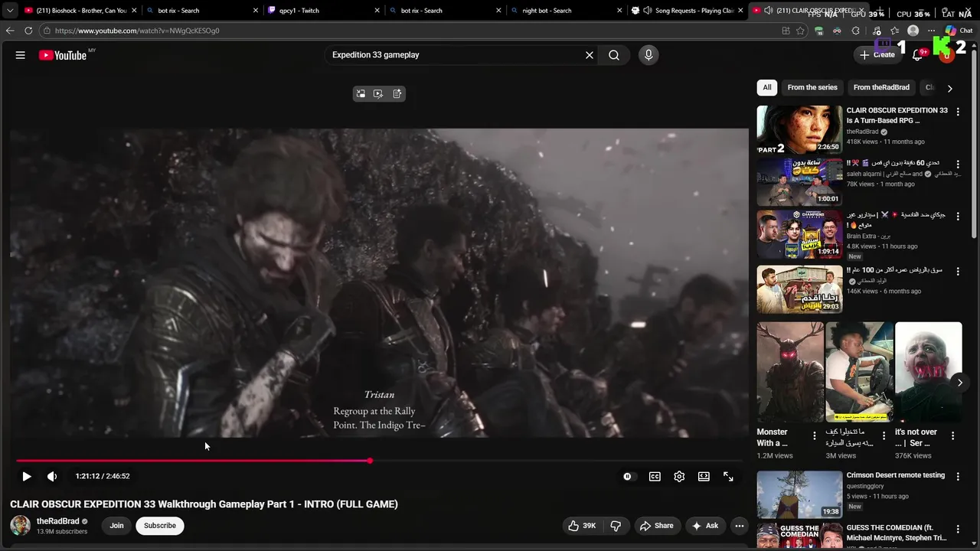
Task: Switch to Bioshock YouTube browser tab
Action: pyautogui.click(x=80, y=11)
